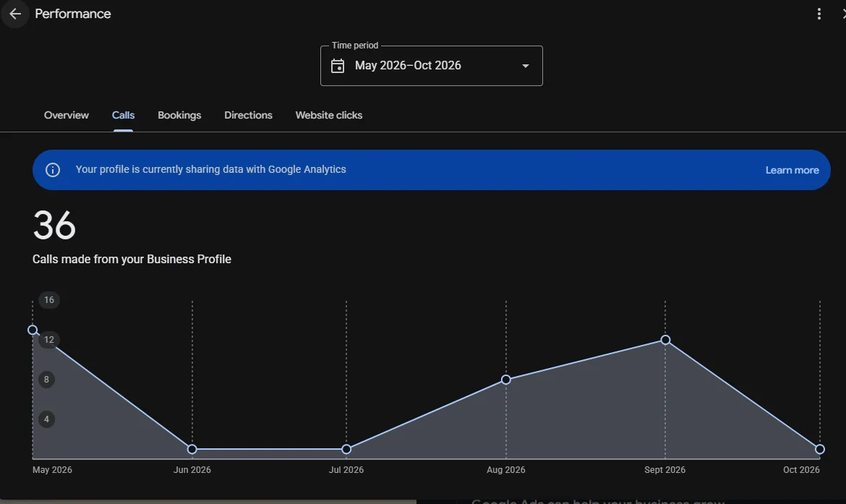
Task: Open the May 2026–Oct 2026 period selector
Action: [x=432, y=66]
